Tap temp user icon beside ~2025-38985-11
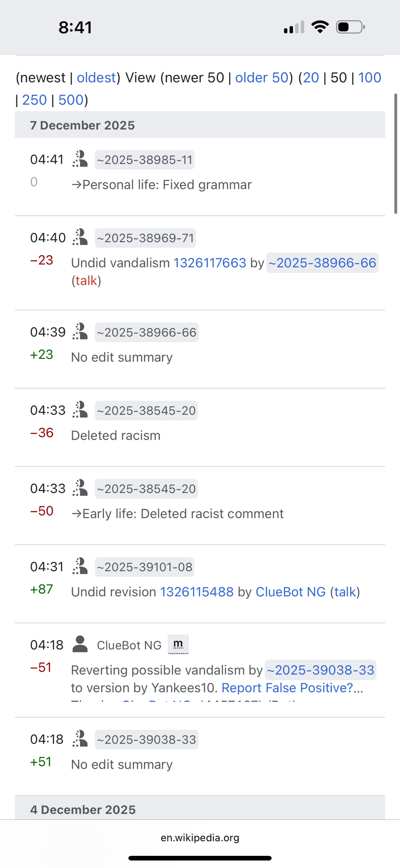Image resolution: width=400 pixels, height=868 pixels. pos(80,159)
